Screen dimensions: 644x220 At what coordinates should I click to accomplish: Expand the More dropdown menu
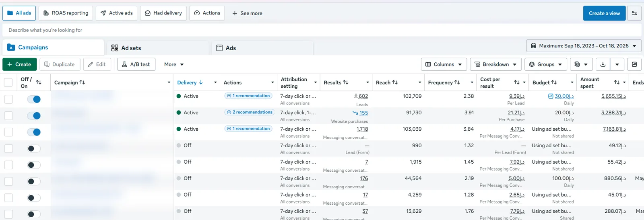pos(174,64)
